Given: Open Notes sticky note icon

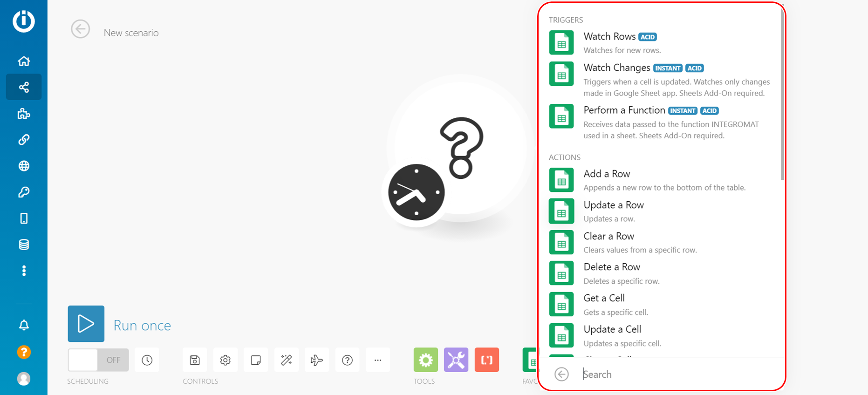Looking at the screenshot, I should pyautogui.click(x=256, y=360).
